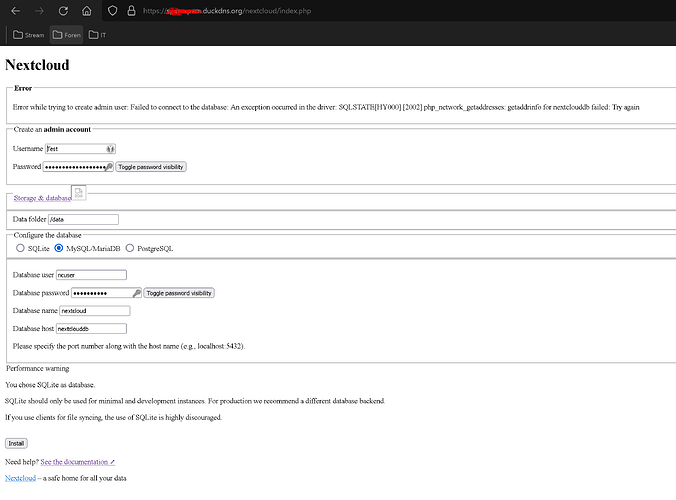
Task: Click the 'You chose SQLite as database' text
Action: (50, 385)
